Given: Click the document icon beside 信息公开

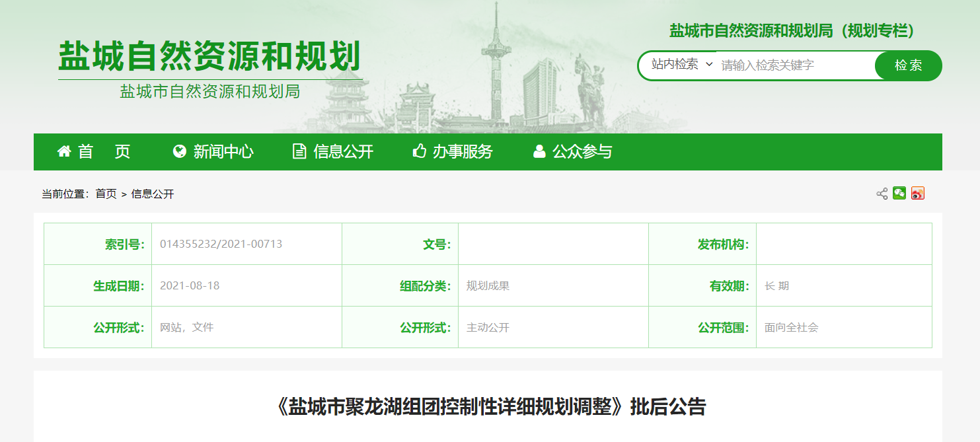Looking at the screenshot, I should pos(299,152).
